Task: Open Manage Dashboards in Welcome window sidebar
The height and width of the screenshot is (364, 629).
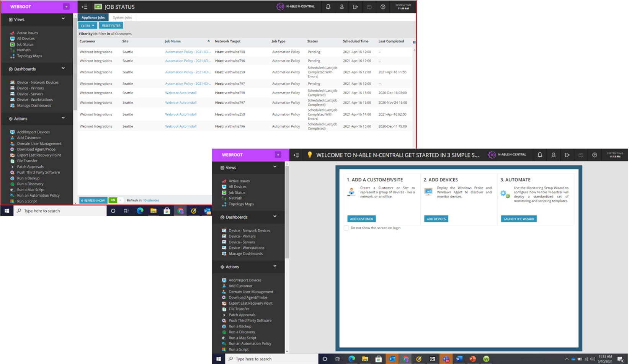Action: (x=246, y=254)
